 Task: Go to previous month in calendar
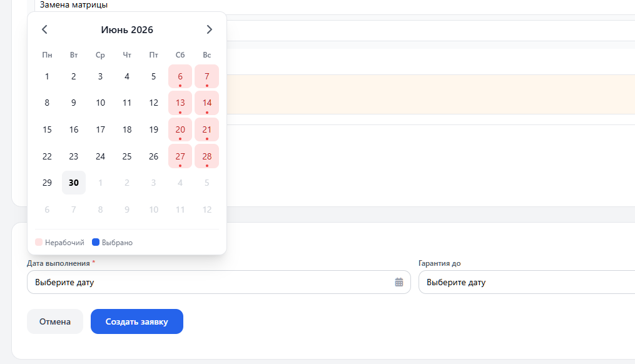tap(44, 29)
